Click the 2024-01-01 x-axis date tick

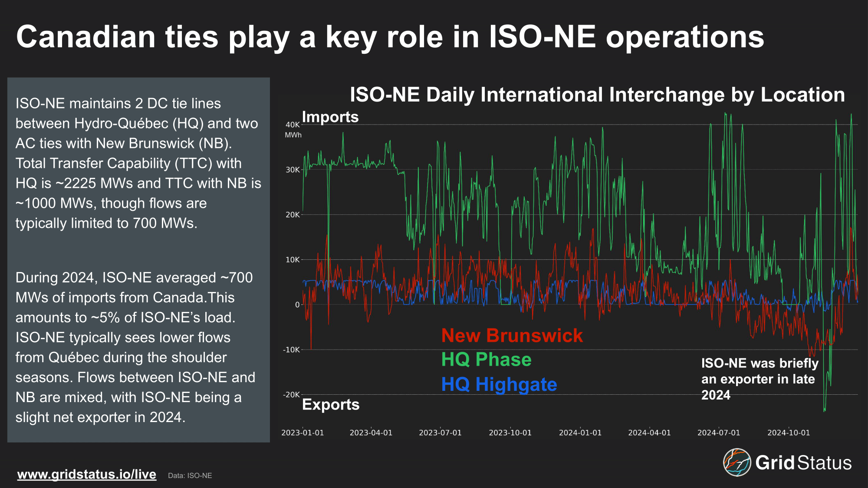pyautogui.click(x=580, y=432)
